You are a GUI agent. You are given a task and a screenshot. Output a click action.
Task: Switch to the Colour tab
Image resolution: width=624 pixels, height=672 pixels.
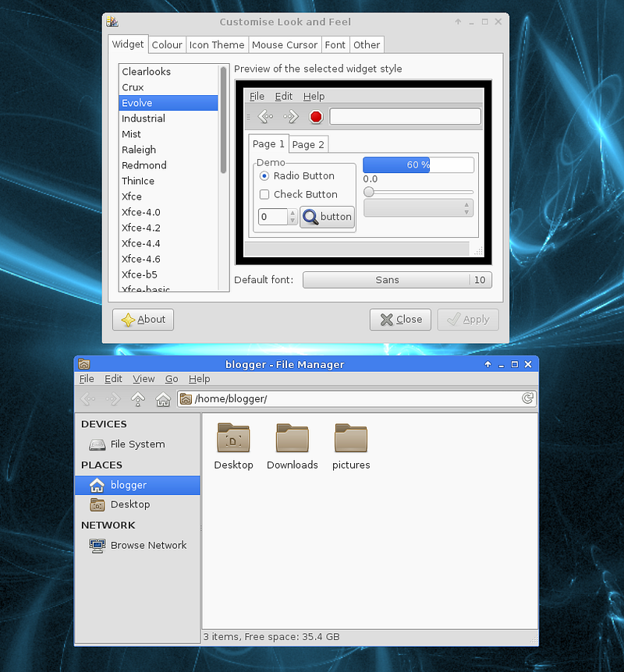pyautogui.click(x=167, y=45)
